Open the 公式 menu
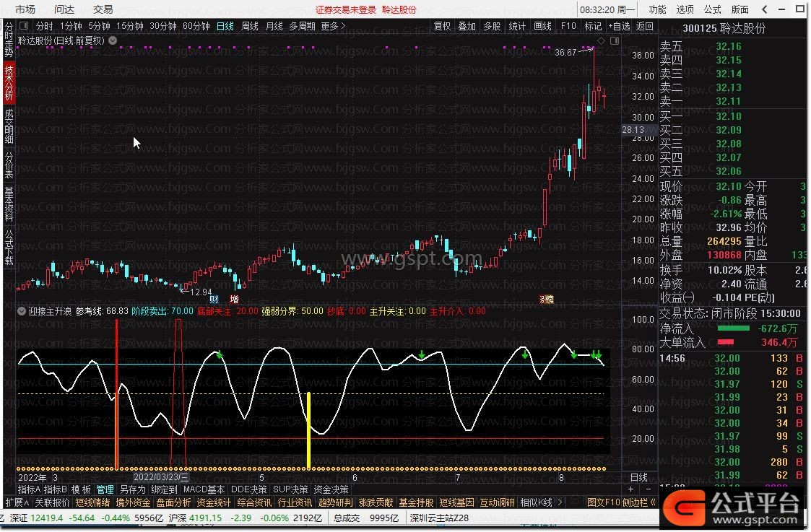The width and height of the screenshot is (811, 532). [x=712, y=9]
